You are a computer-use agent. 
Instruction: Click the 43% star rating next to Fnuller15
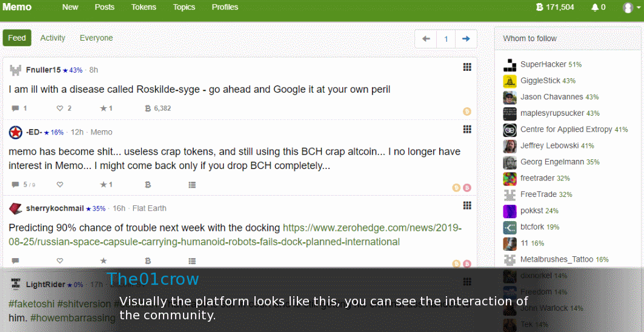[73, 70]
